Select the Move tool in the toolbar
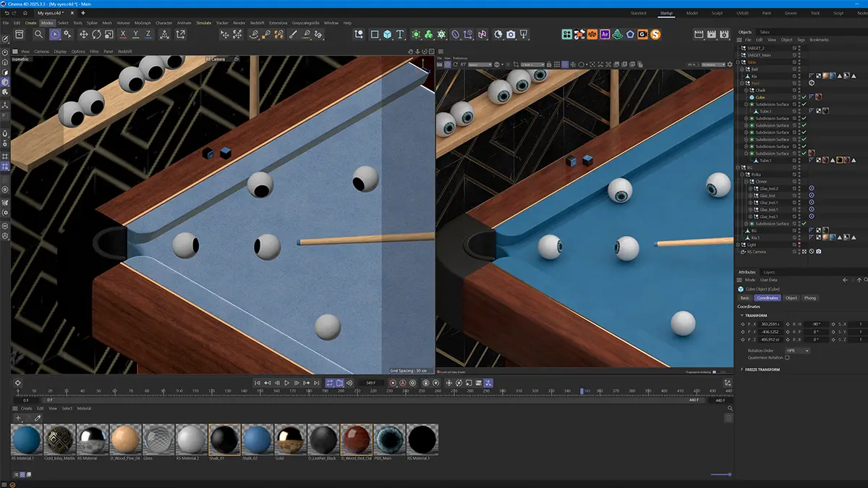Image resolution: width=868 pixels, height=488 pixels. pyautogui.click(x=83, y=34)
